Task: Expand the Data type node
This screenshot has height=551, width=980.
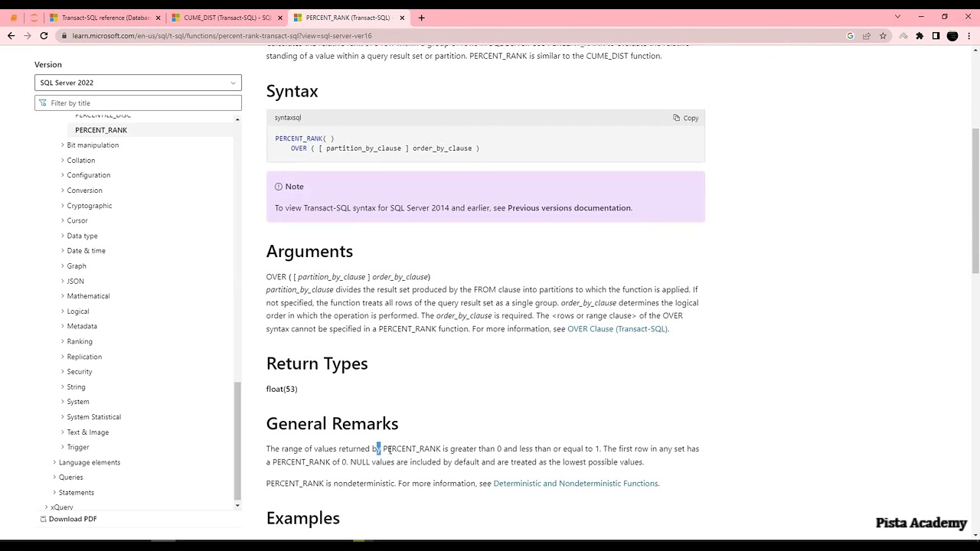Action: 63,236
